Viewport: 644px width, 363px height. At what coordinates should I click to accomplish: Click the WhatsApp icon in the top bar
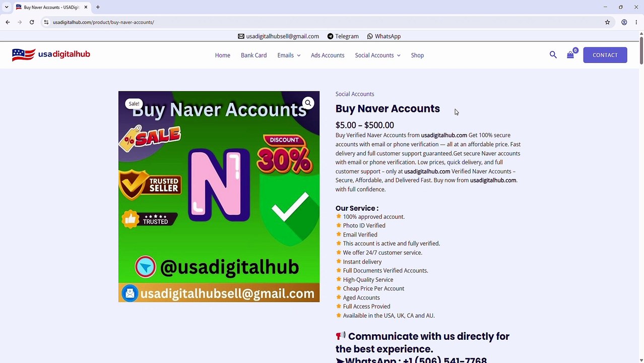tap(370, 36)
